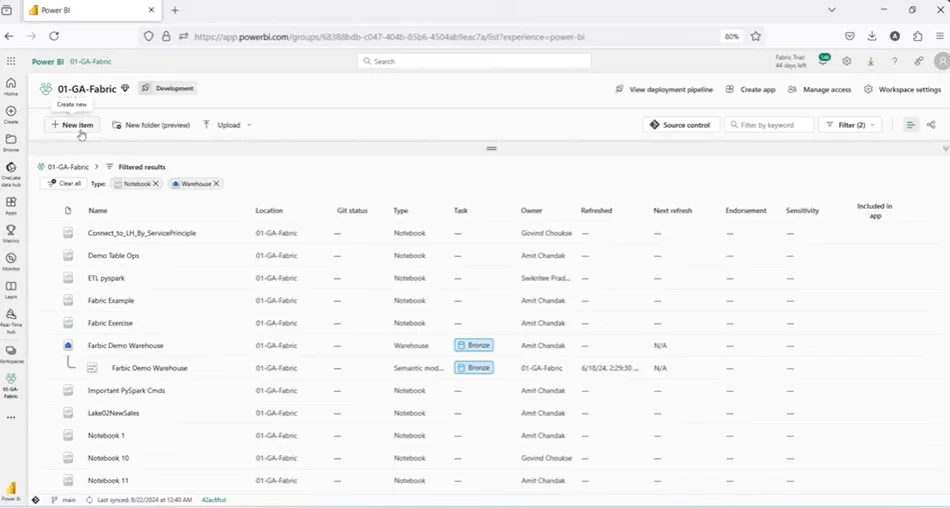Remove the Notebook type filter chip
The width and height of the screenshot is (950, 508).
156,184
